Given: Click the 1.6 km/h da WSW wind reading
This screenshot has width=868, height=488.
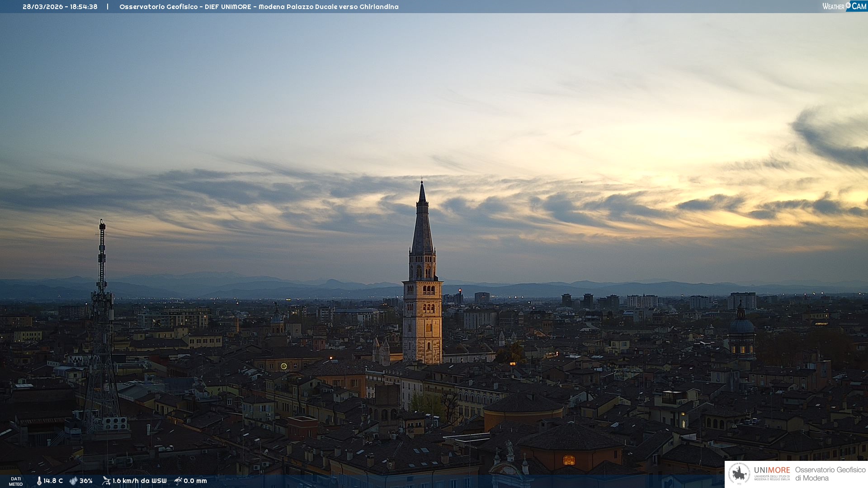Looking at the screenshot, I should (139, 481).
